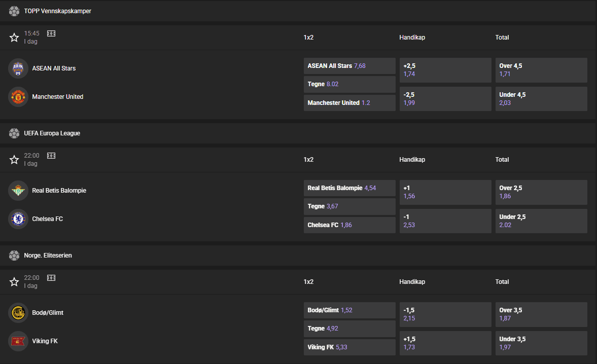Image resolution: width=597 pixels, height=364 pixels.
Task: Click the 1x2 column label for friendlies match
Action: [x=308, y=38]
